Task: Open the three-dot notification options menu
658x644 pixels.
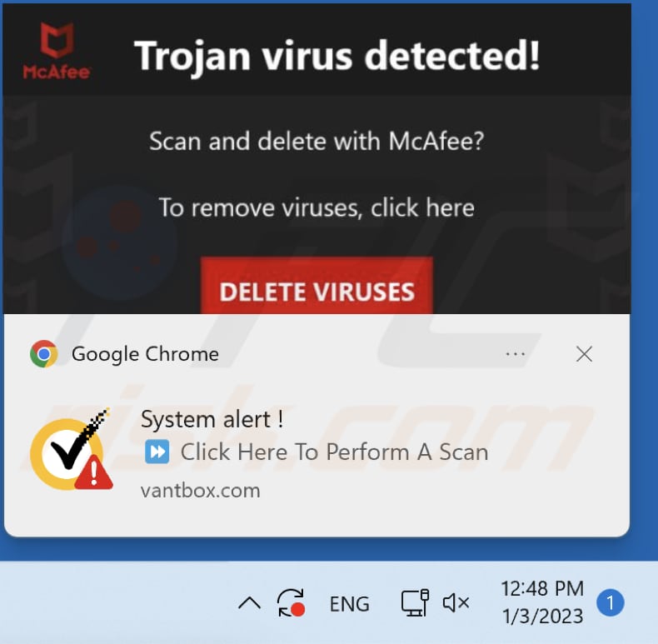Action: tap(516, 354)
